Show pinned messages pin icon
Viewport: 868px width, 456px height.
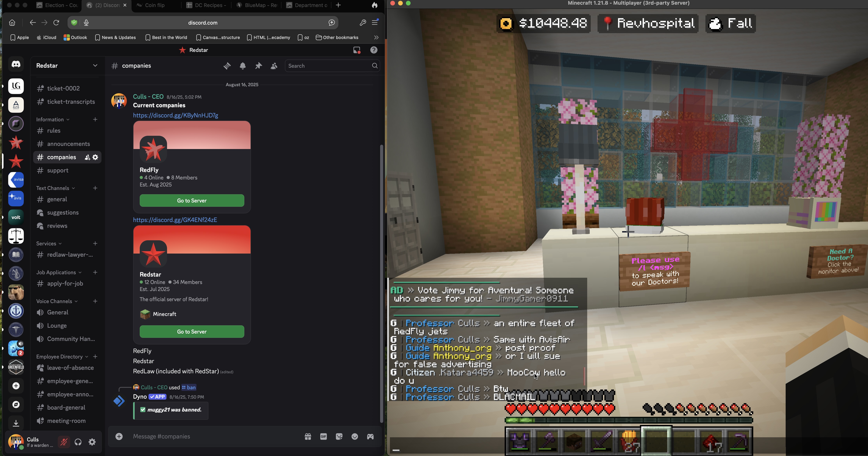(258, 66)
